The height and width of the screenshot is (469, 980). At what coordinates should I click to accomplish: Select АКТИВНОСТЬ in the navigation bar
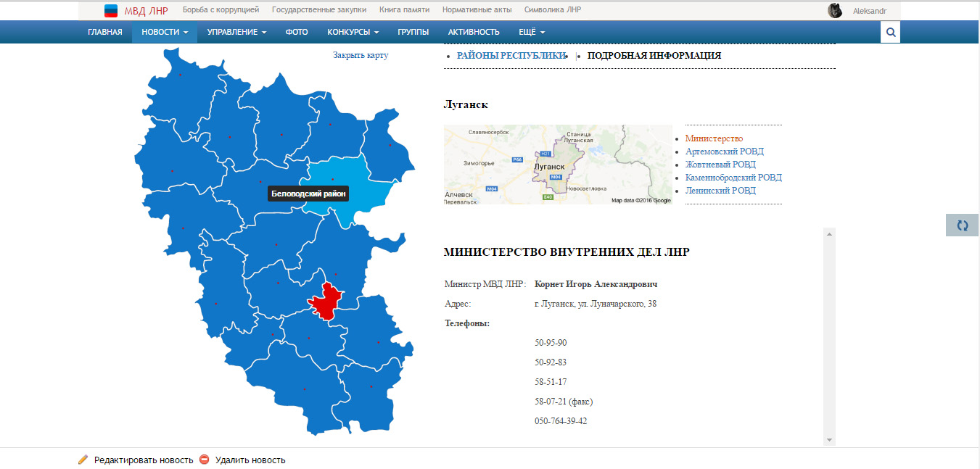(x=474, y=32)
